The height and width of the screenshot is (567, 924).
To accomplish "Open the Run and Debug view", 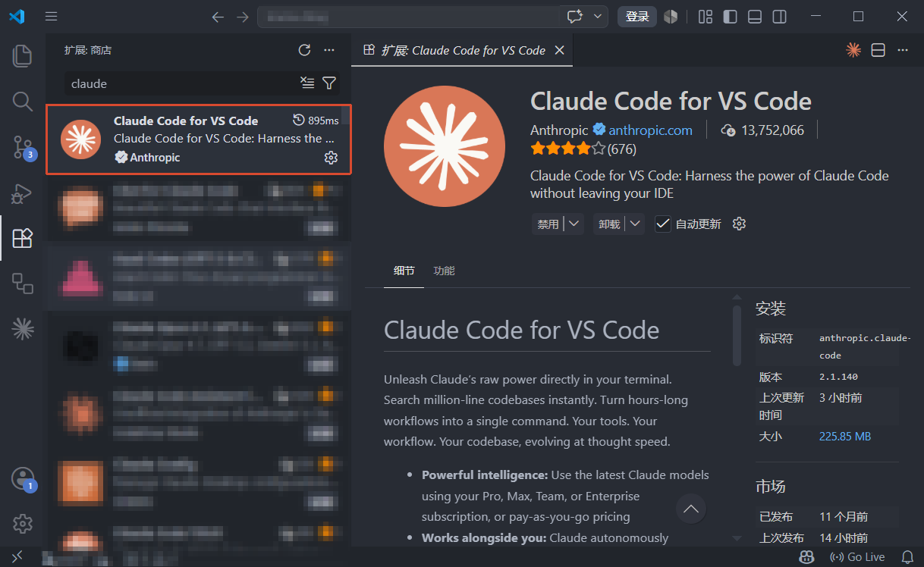I will pos(23,193).
